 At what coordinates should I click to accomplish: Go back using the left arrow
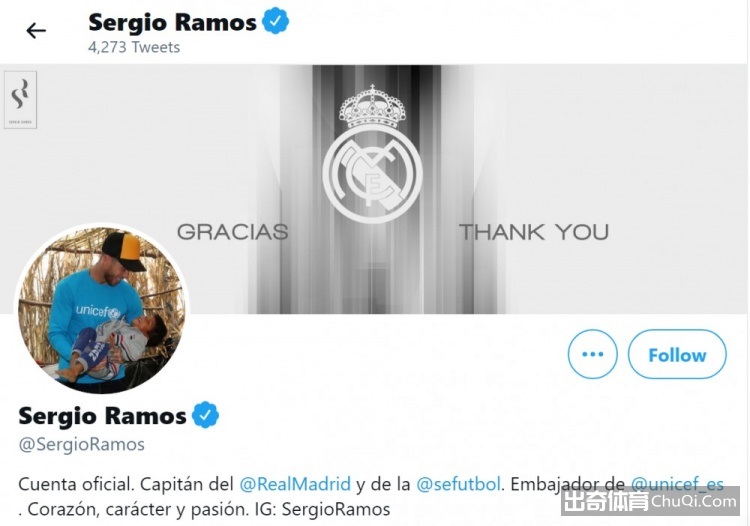click(36, 31)
